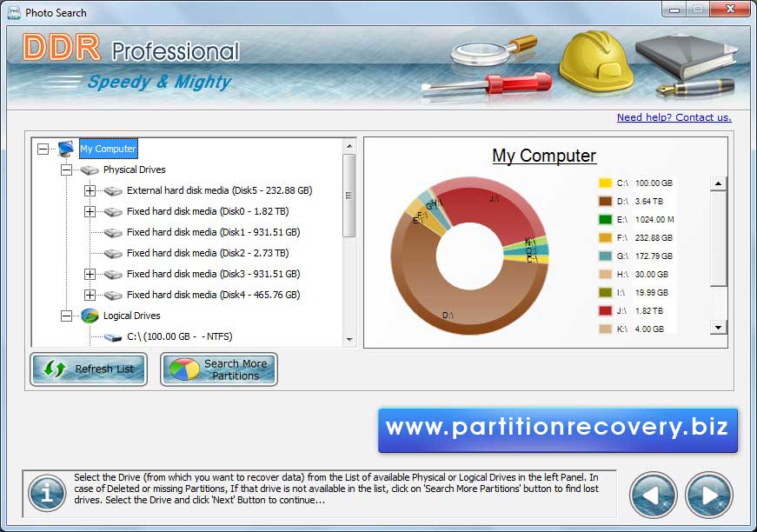
Task: Select C:\ (100.00 GB - NTFS) drive
Action: click(x=180, y=336)
